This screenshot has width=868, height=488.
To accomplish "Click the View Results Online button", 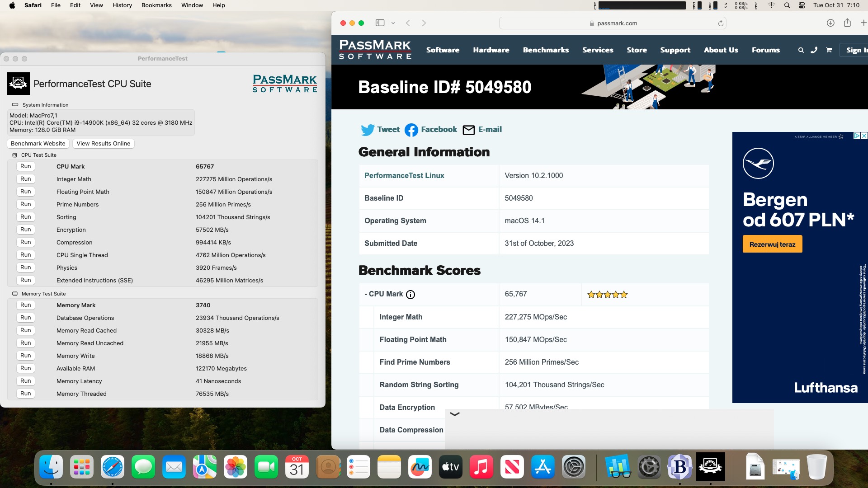I will tap(103, 144).
